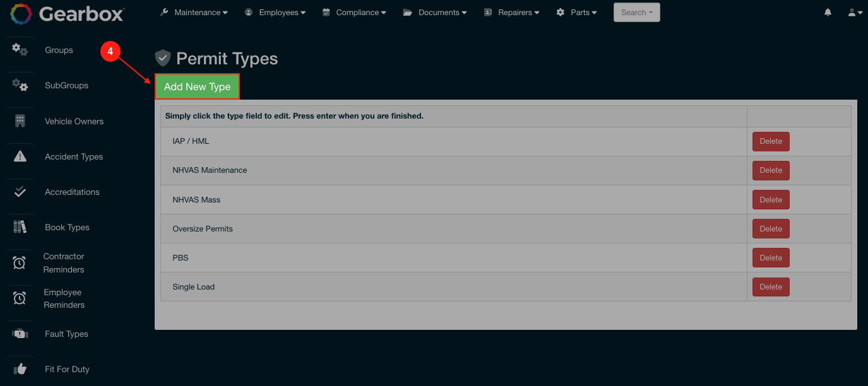Click the Groups gears icon in sidebar
The width and height of the screenshot is (868, 386).
(x=20, y=50)
